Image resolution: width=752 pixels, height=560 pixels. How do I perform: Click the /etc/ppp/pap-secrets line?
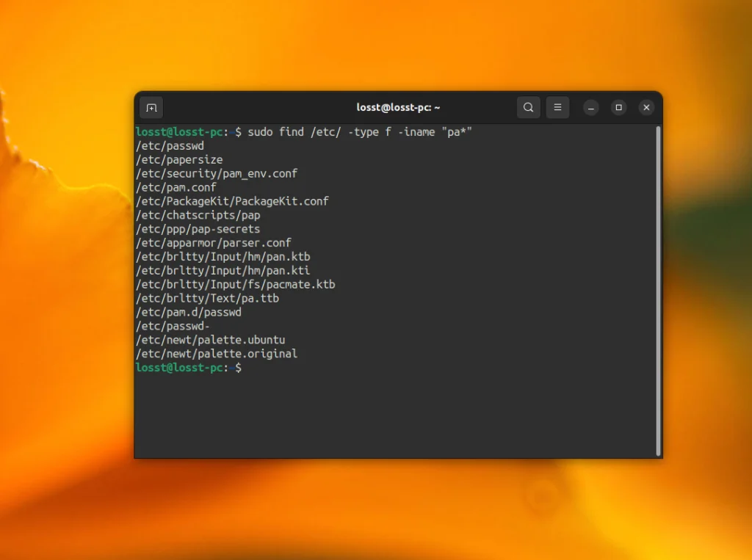pos(198,229)
